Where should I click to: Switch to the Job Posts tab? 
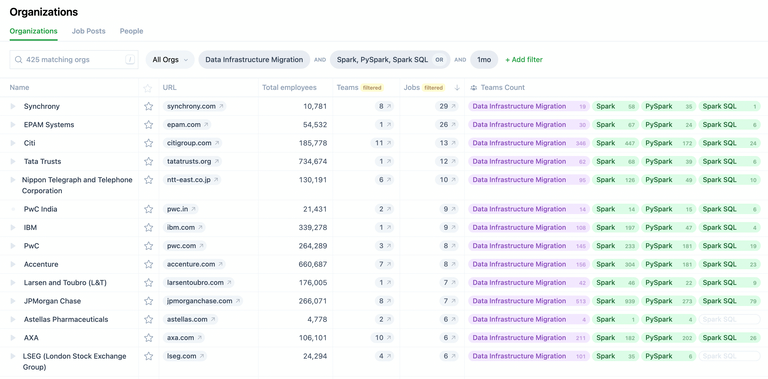(x=89, y=31)
